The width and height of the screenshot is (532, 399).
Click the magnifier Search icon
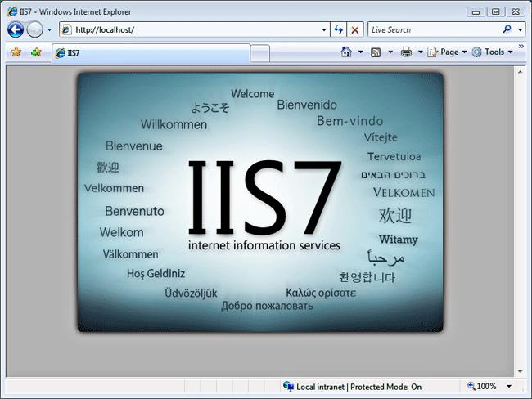507,29
